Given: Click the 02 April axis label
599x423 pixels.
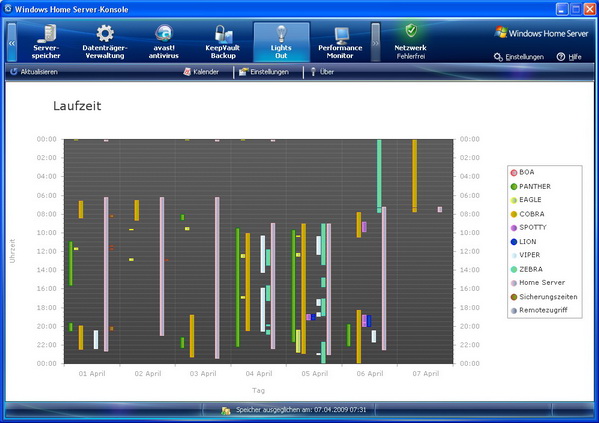Looking at the screenshot, I should tap(148, 374).
